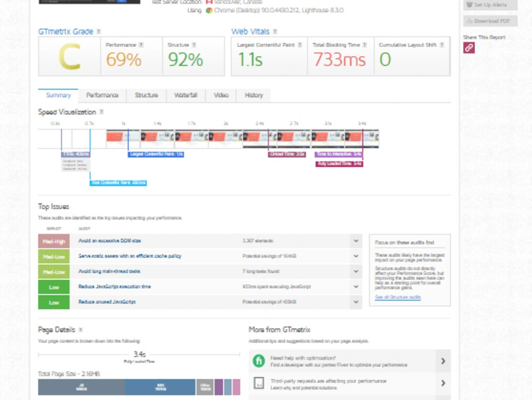The image size is (532, 400).
Task: Click the filmstrip thumbnail at 1s
Action: pyautogui.click(x=123, y=138)
